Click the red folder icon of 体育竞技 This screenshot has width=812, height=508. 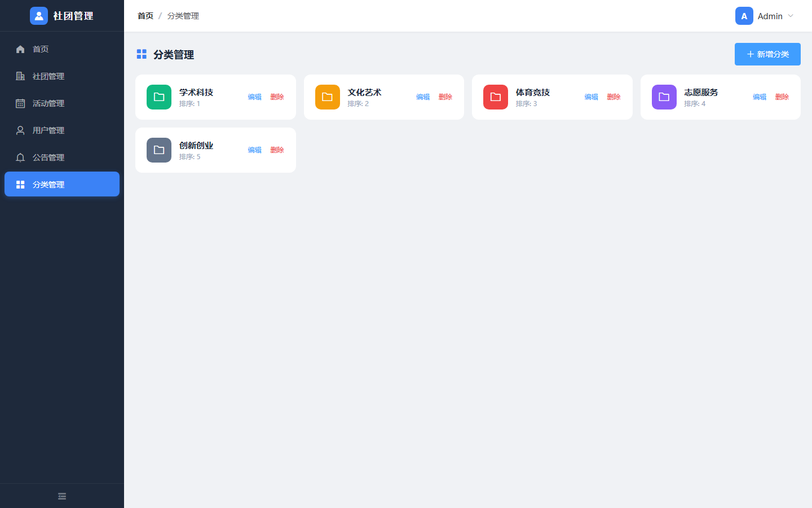coord(496,97)
